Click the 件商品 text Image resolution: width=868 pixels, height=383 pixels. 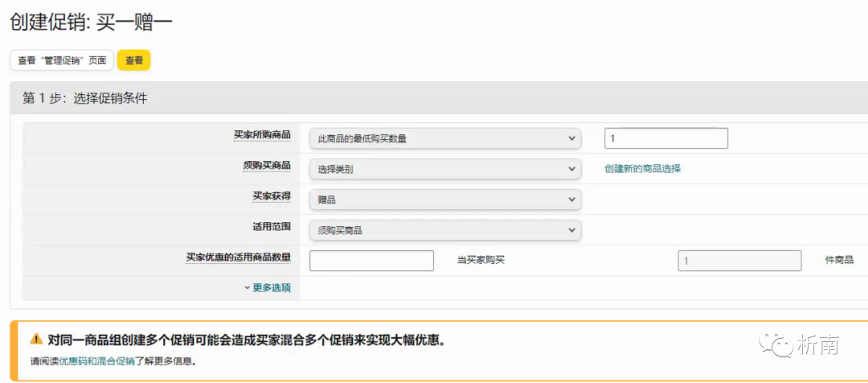coord(839,260)
